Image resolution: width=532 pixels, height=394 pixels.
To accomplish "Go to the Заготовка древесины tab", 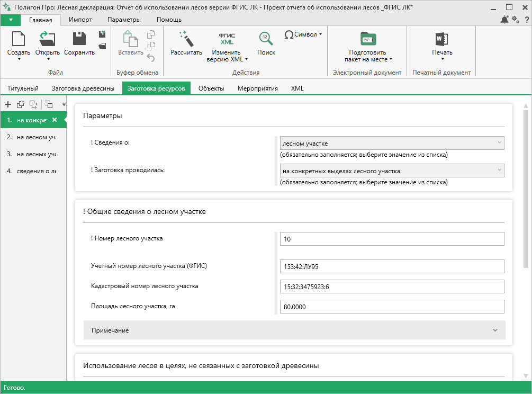I will click(83, 88).
